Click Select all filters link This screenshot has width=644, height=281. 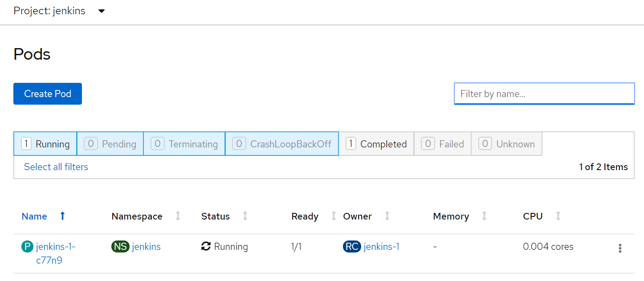click(56, 167)
